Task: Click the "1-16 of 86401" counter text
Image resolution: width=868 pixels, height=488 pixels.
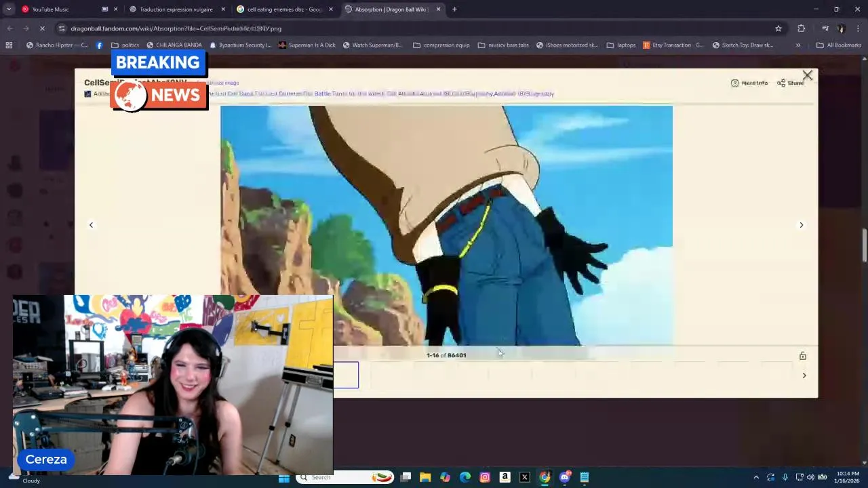Action: (x=446, y=355)
